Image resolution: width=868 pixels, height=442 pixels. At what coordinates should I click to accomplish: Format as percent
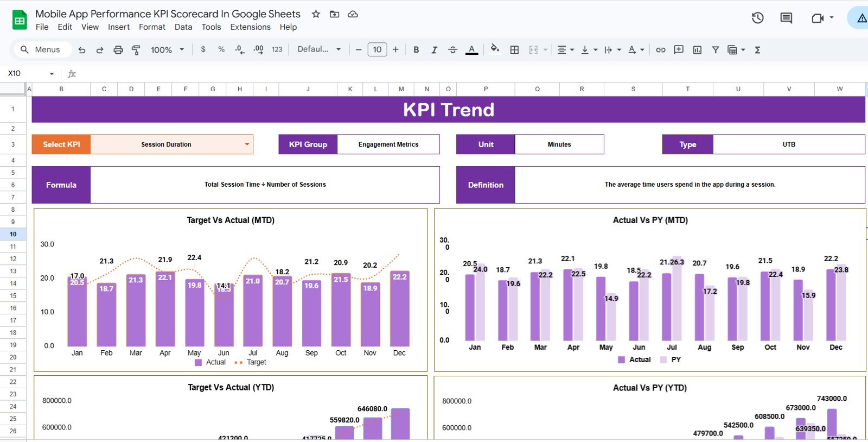221,49
